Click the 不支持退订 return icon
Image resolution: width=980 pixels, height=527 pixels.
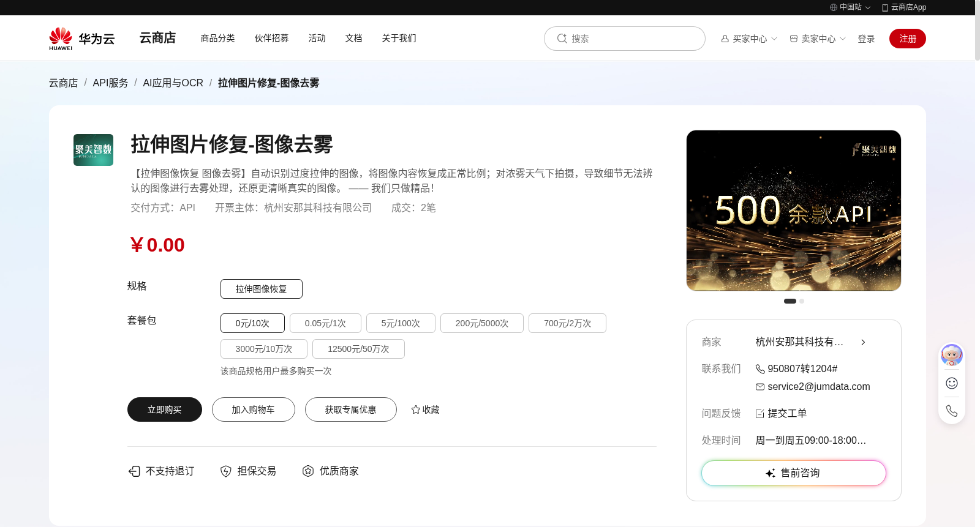(134, 471)
